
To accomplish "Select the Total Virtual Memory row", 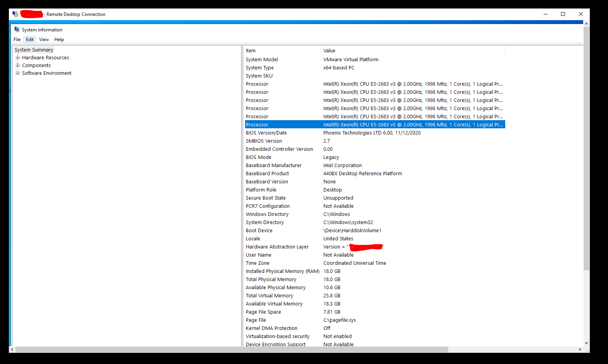I will [x=375, y=296].
